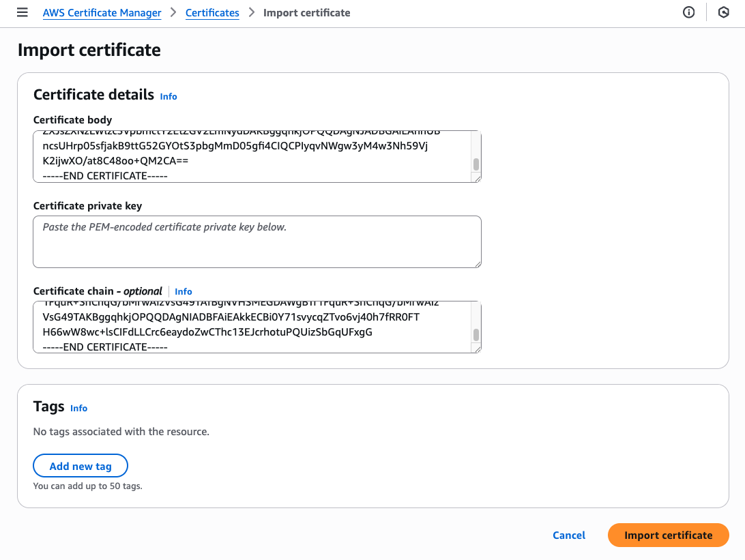Open the help panel using the info circle icon
The height and width of the screenshot is (560, 745).
688,12
